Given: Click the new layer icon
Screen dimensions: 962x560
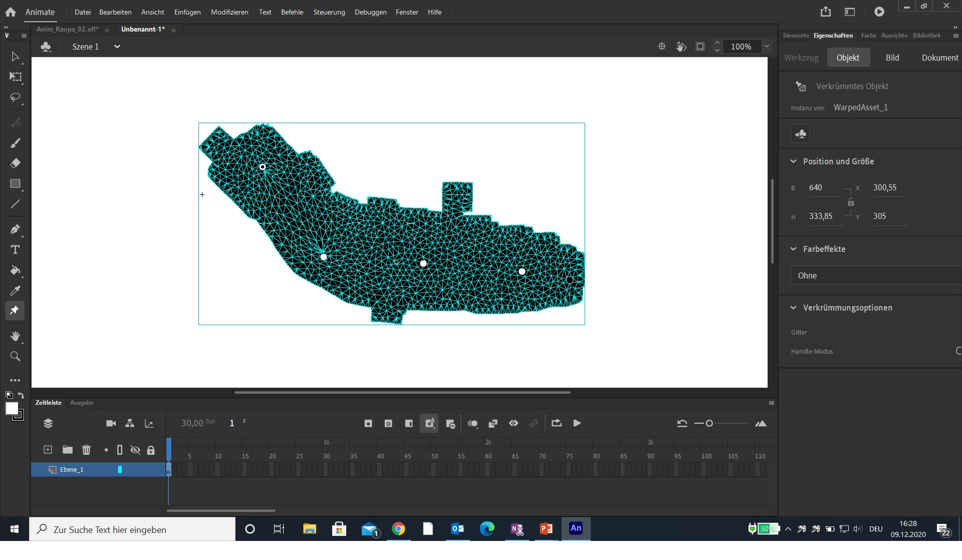Looking at the screenshot, I should (x=48, y=450).
